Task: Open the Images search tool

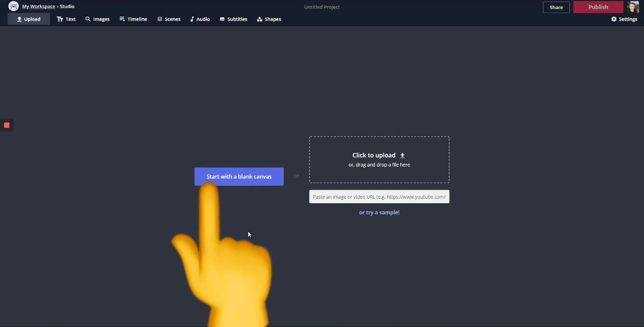Action: click(98, 19)
